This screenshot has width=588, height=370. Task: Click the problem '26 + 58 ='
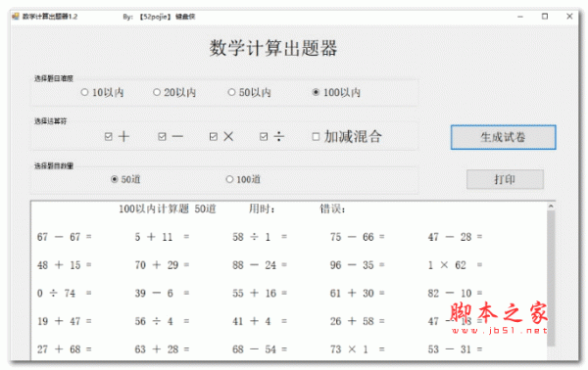point(358,321)
